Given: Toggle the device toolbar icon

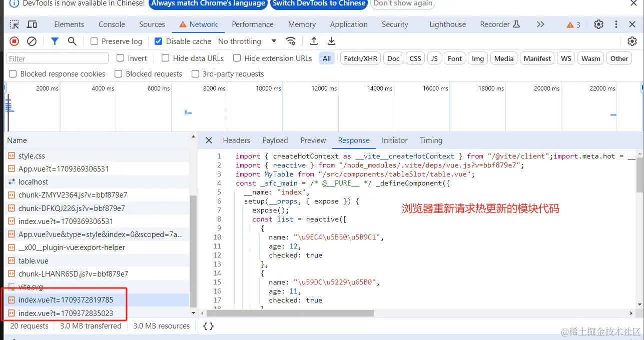Looking at the screenshot, I should coord(32,24).
